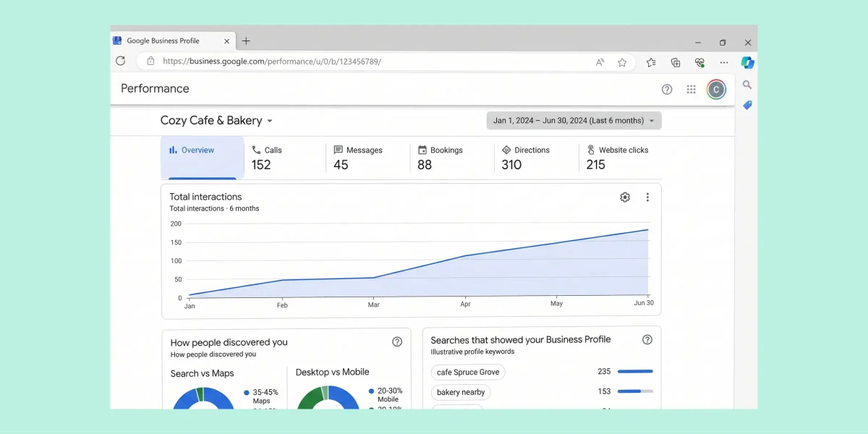Open the Google apps grid
Image resolution: width=868 pixels, height=434 pixels.
click(x=692, y=89)
